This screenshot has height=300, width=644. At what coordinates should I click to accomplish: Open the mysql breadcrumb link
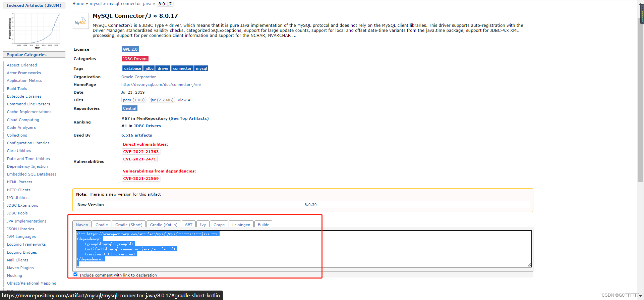pos(96,4)
